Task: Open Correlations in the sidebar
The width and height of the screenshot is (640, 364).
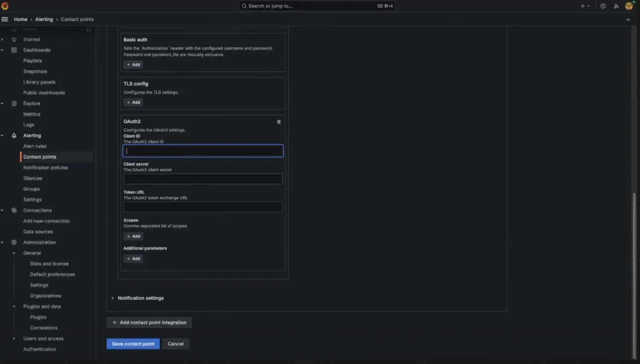Action: [44, 328]
